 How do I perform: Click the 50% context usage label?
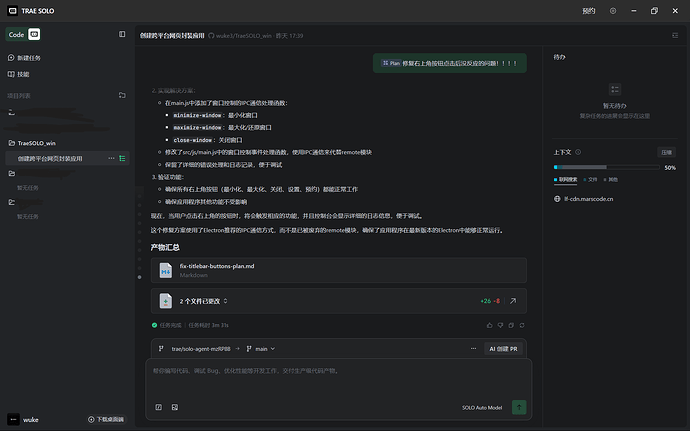point(670,168)
